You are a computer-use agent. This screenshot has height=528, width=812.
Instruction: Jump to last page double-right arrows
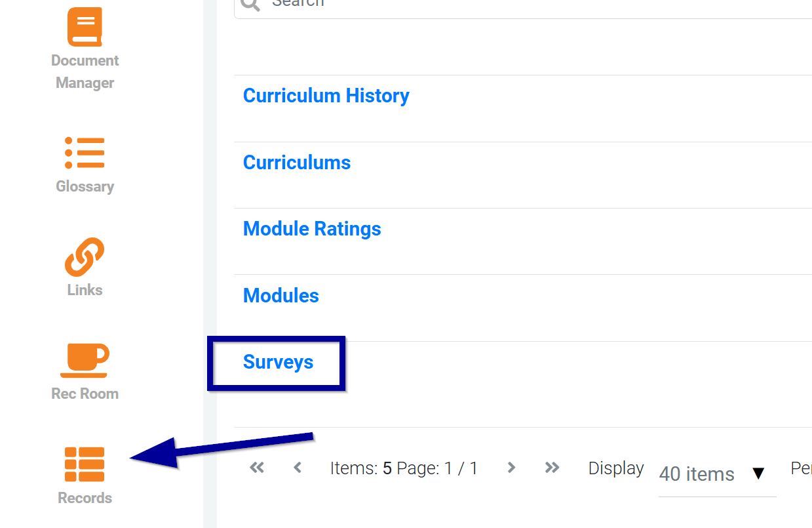tap(552, 468)
